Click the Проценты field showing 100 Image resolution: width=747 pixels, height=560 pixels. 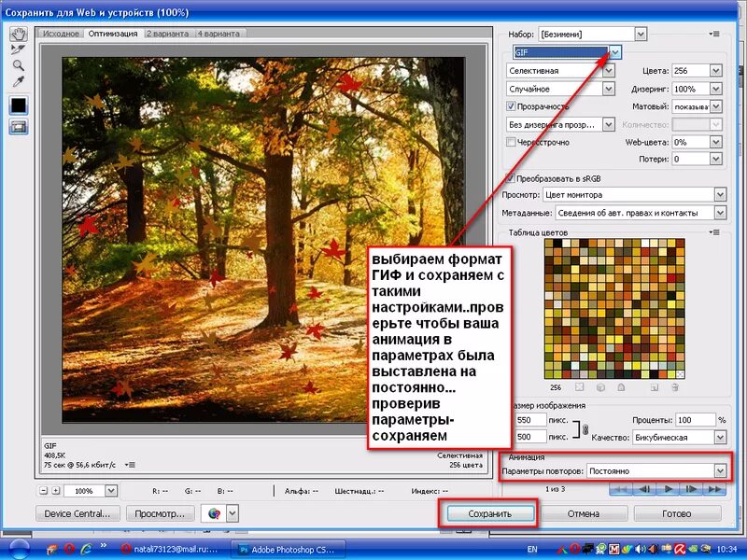(x=695, y=420)
